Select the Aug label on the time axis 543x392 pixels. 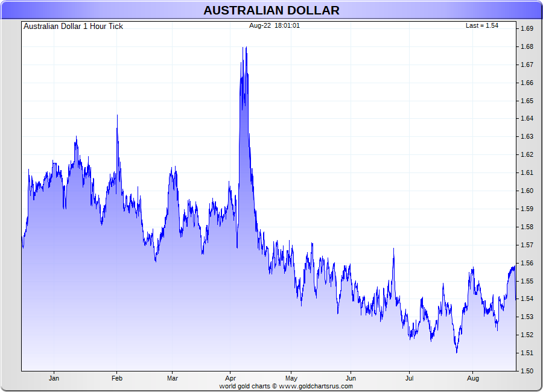pos(474,379)
